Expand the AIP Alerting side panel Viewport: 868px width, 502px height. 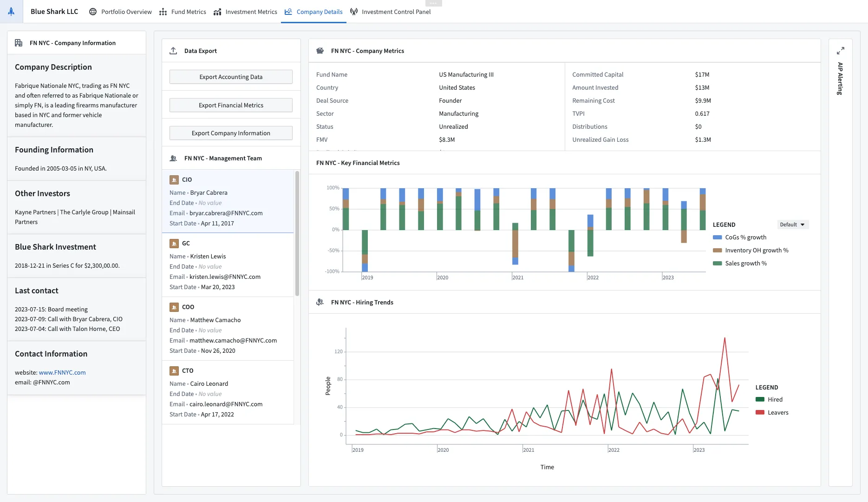point(840,79)
